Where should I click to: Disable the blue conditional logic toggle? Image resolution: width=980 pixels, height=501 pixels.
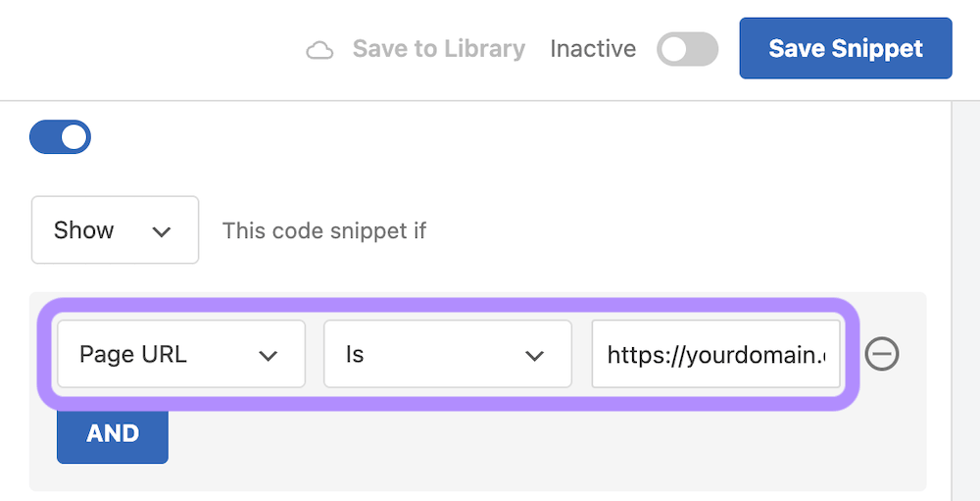pyautogui.click(x=60, y=137)
